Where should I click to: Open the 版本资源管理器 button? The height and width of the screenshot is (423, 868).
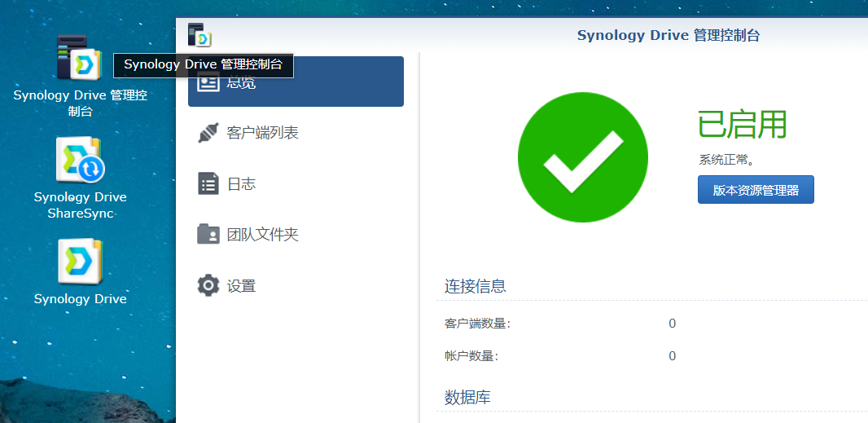pos(756,190)
